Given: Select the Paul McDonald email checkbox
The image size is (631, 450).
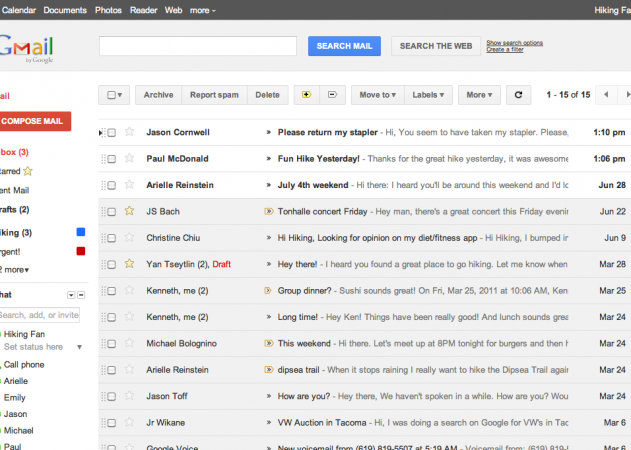Looking at the screenshot, I should pyautogui.click(x=112, y=158).
